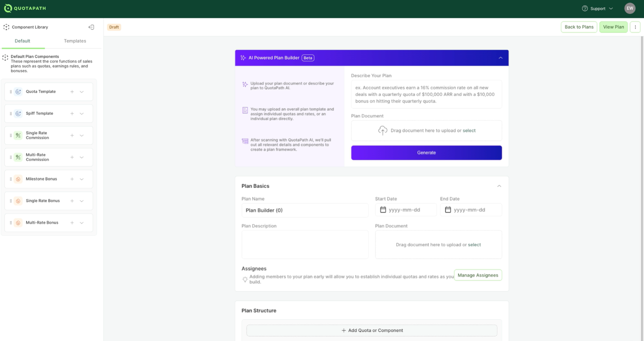The width and height of the screenshot is (644, 341).
Task: Collapse the Component Library sidebar icon
Action: coord(91,27)
